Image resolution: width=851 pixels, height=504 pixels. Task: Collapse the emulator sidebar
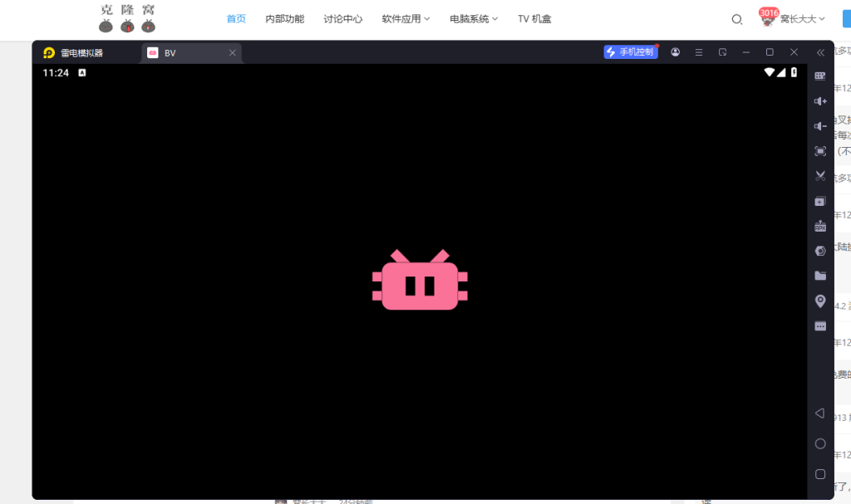820,52
